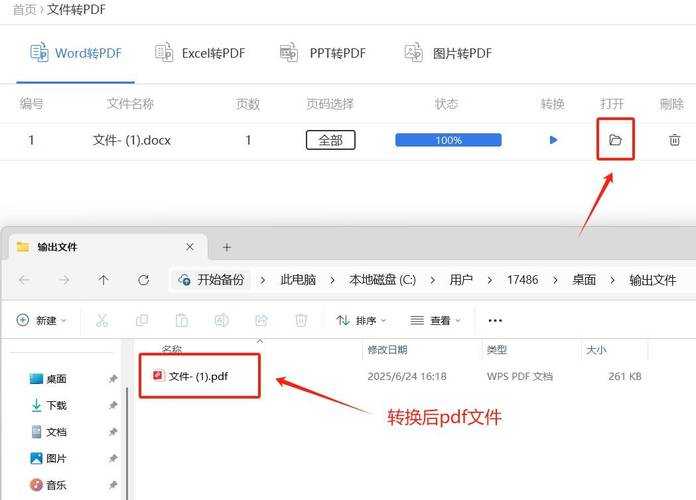
Task: Click the date 2025/6/24 16:18
Action: (407, 377)
